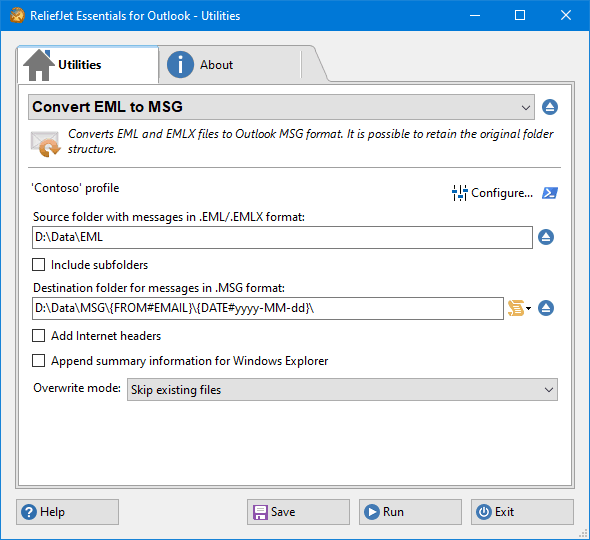Click the Run button
The height and width of the screenshot is (540, 590).
tap(410, 512)
